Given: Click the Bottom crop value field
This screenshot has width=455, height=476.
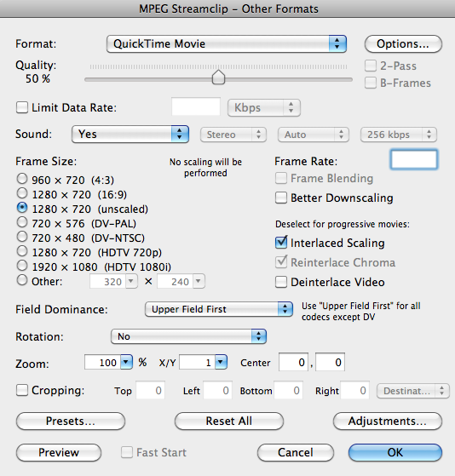Looking at the screenshot, I should [289, 390].
